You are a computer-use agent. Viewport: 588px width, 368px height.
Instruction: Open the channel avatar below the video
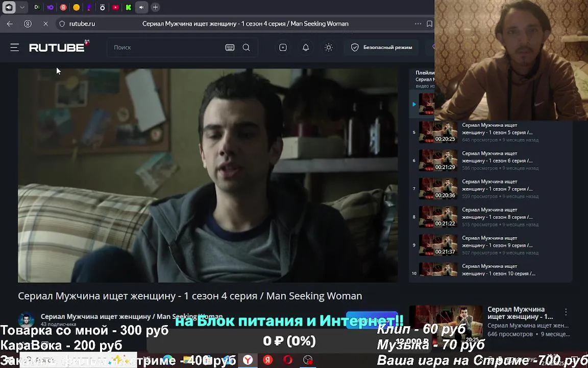[26, 320]
